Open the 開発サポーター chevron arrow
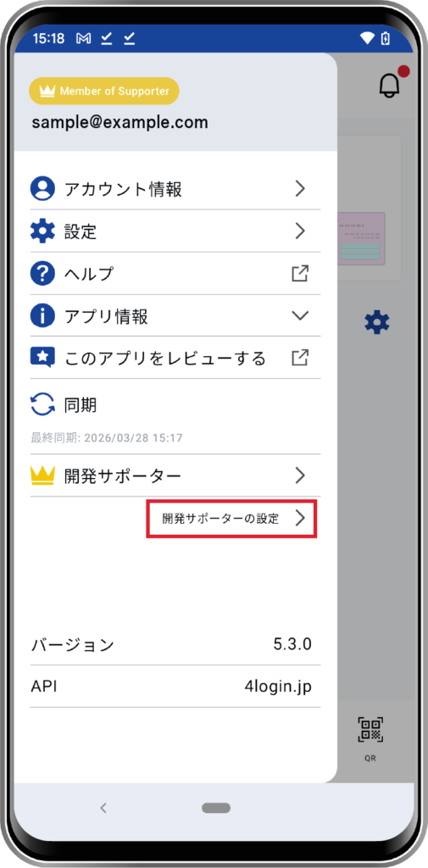 pyautogui.click(x=300, y=475)
